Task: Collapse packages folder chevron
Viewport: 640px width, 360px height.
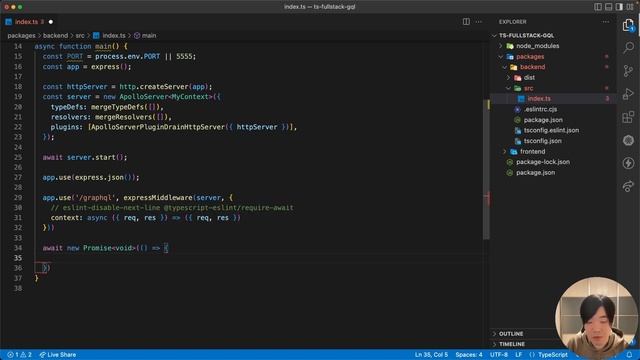Action: point(501,57)
